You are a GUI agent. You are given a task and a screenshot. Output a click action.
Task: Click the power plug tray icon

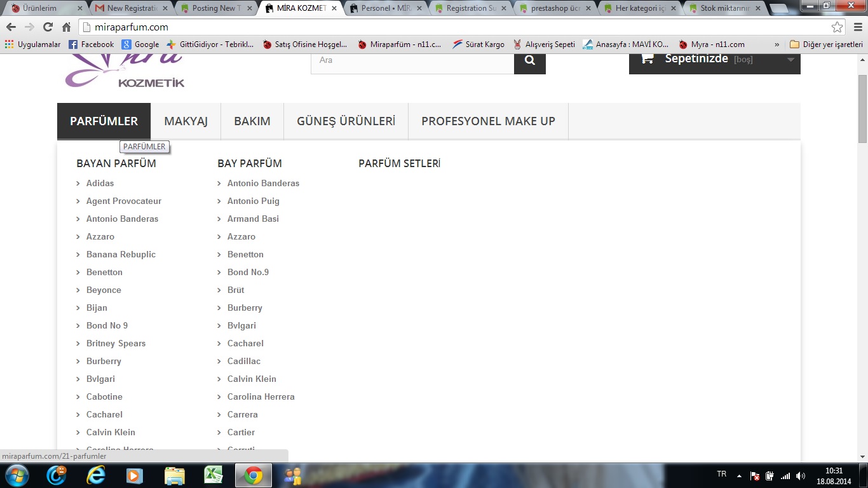pos(770,475)
